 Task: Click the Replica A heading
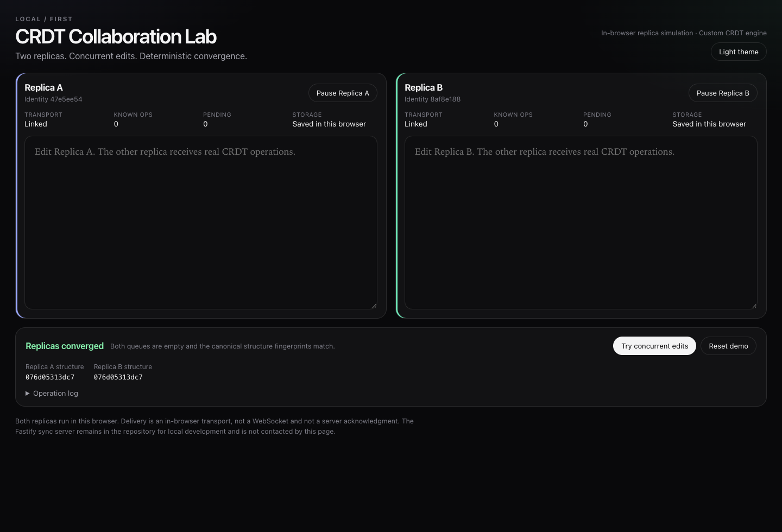point(43,87)
